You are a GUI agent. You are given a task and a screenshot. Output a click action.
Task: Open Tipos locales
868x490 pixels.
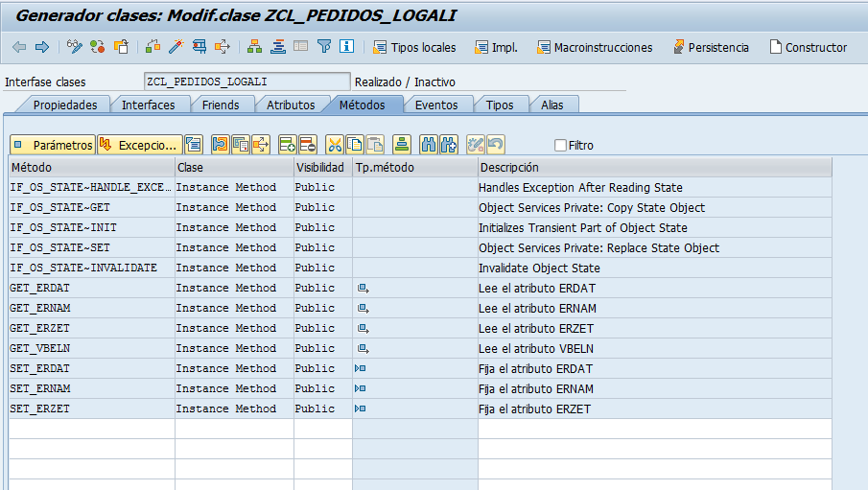[414, 48]
